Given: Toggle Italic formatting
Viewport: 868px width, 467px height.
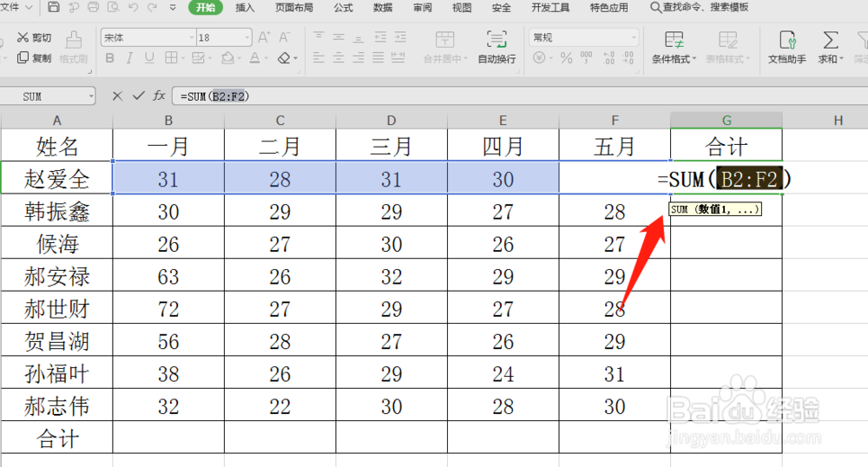Looking at the screenshot, I should [x=129, y=57].
